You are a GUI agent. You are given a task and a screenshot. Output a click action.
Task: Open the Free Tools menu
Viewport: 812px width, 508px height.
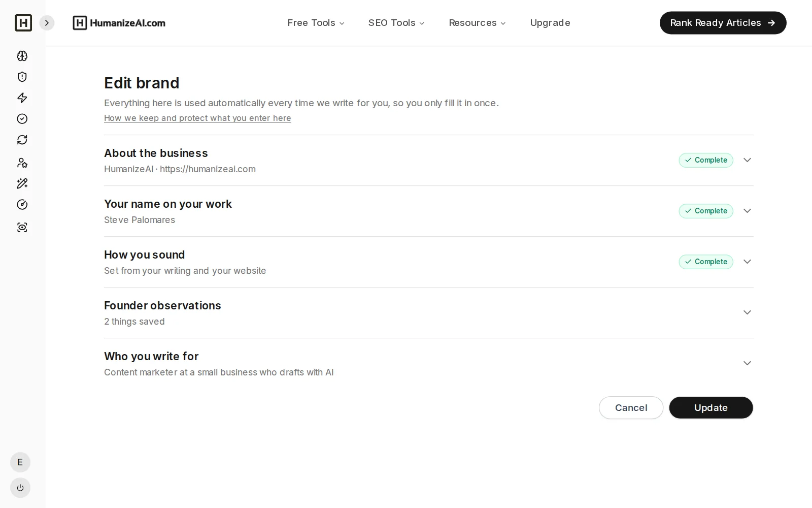point(316,23)
